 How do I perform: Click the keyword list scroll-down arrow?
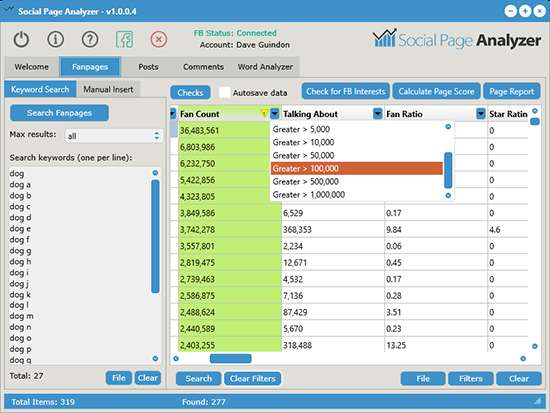pyautogui.click(x=155, y=358)
